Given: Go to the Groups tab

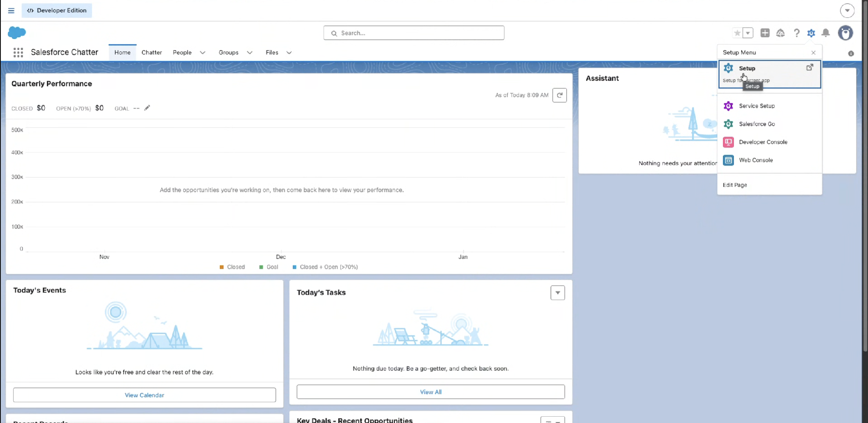Looking at the screenshot, I should tap(229, 53).
